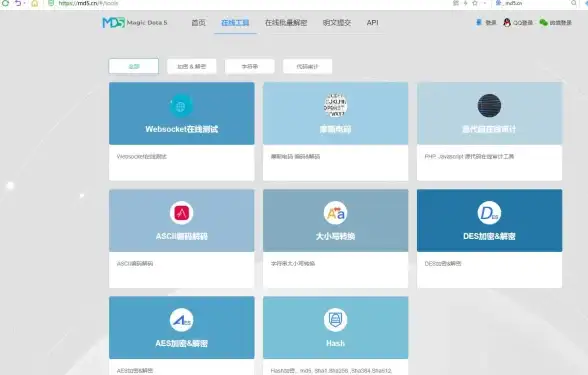Open the code audit card title
The height and width of the screenshot is (375, 588).
click(489, 129)
